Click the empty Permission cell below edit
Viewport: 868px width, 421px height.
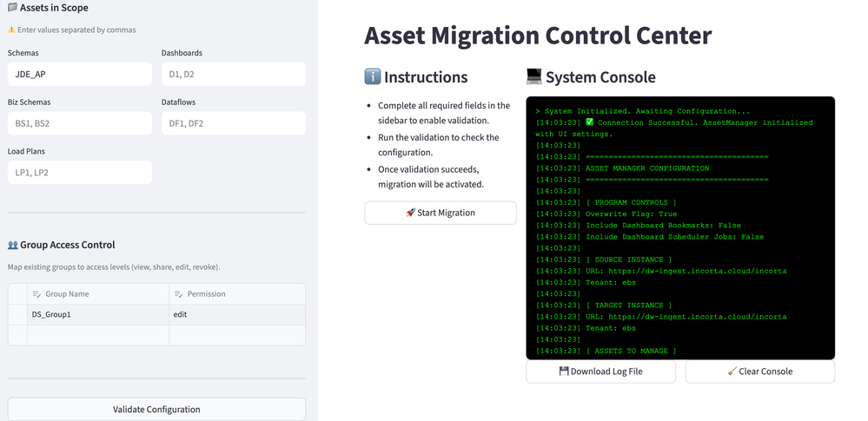(237, 335)
